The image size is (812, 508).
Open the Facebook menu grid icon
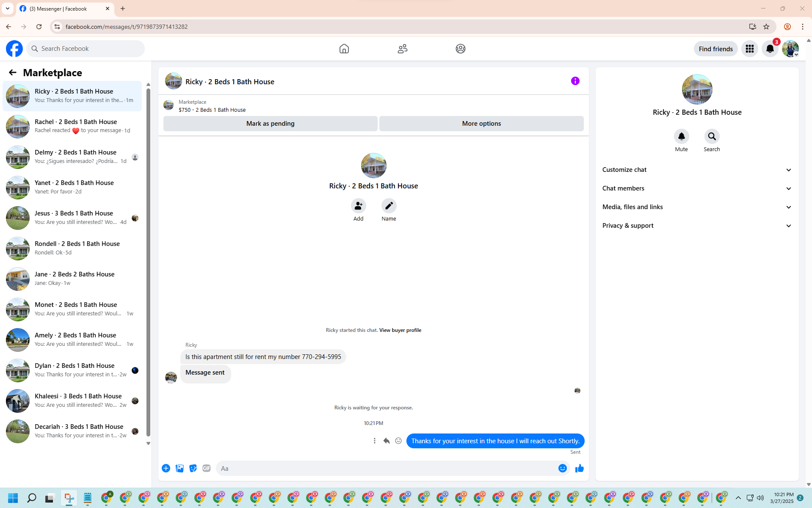point(750,49)
